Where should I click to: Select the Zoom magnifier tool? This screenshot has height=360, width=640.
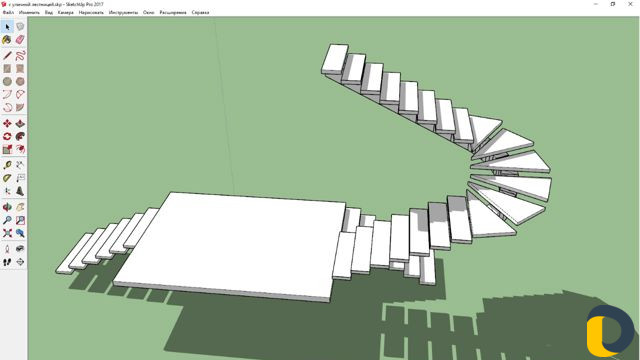(7, 220)
